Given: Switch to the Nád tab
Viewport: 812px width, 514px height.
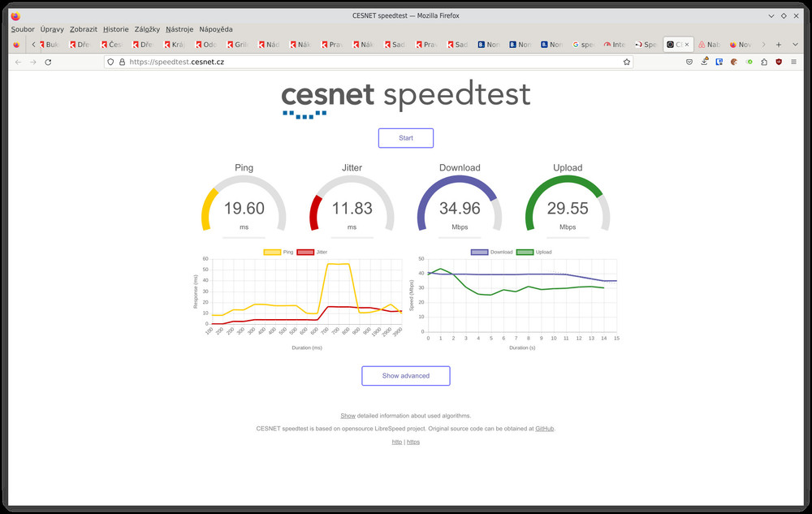Looking at the screenshot, I should (270, 45).
